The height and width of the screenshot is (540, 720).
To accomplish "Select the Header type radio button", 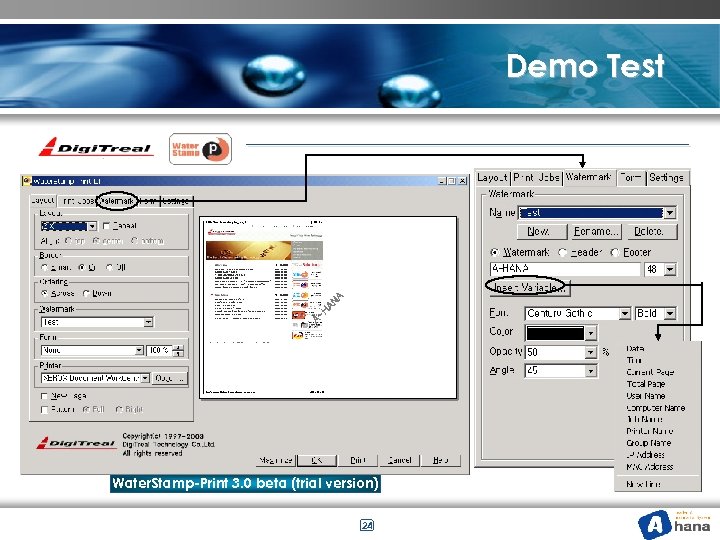I will (x=562, y=252).
